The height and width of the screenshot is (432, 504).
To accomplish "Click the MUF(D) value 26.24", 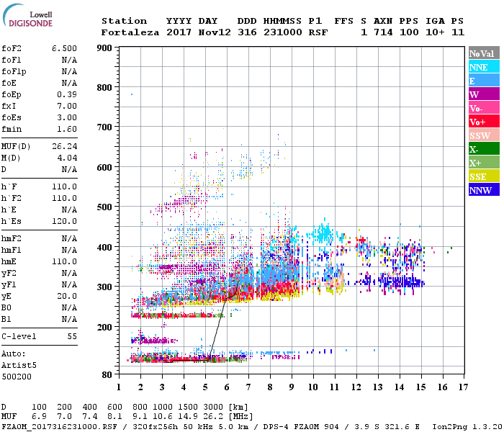I will (x=65, y=146).
